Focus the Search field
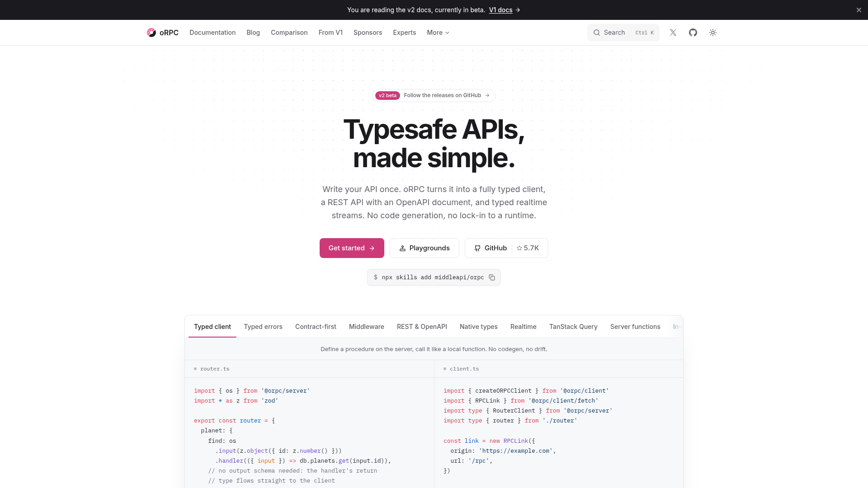The image size is (868, 488). click(x=623, y=33)
